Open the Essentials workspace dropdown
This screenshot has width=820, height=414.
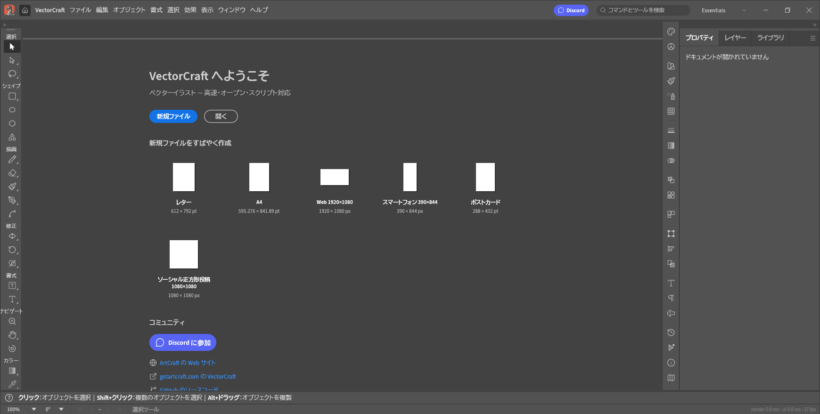(x=723, y=10)
